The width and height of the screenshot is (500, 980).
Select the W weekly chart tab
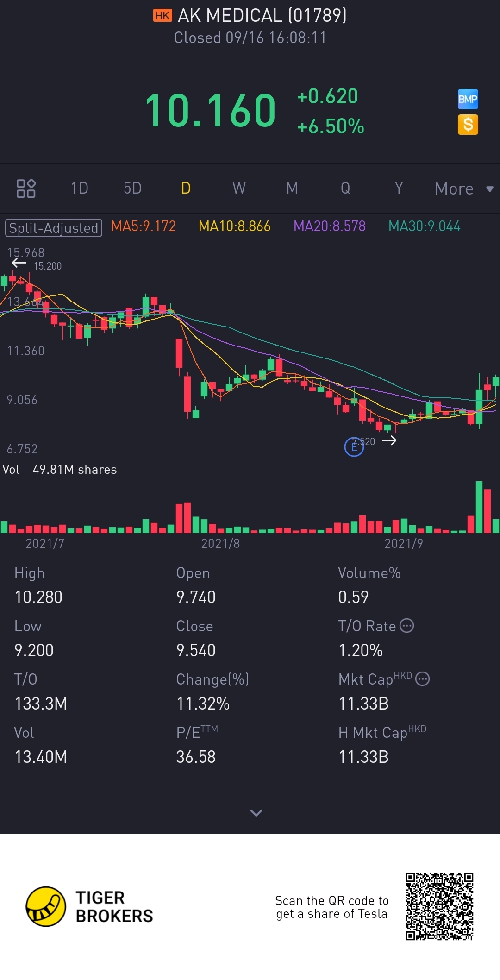(x=239, y=188)
